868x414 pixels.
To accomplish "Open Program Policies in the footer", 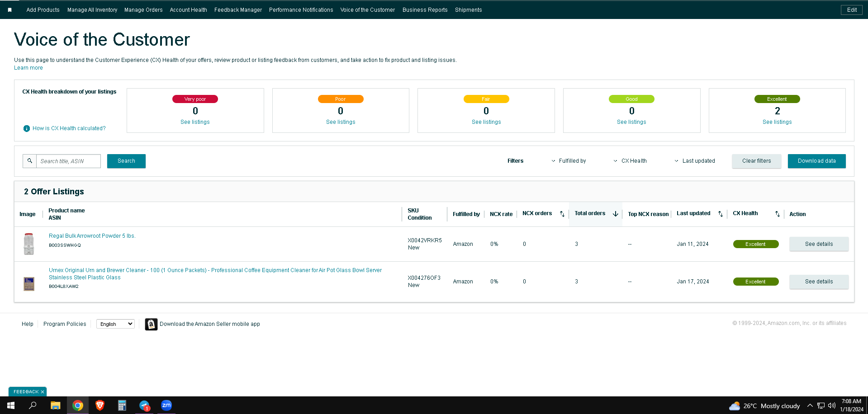I will click(x=65, y=324).
